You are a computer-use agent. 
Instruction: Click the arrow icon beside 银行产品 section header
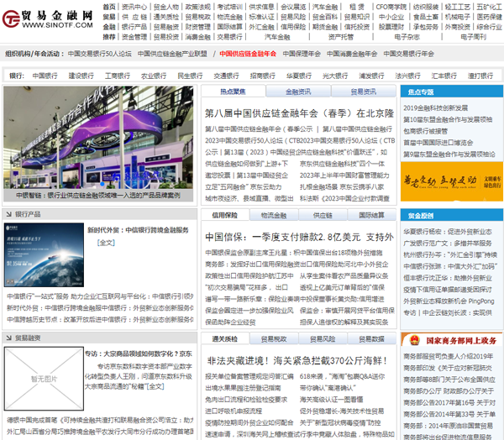click(8, 214)
